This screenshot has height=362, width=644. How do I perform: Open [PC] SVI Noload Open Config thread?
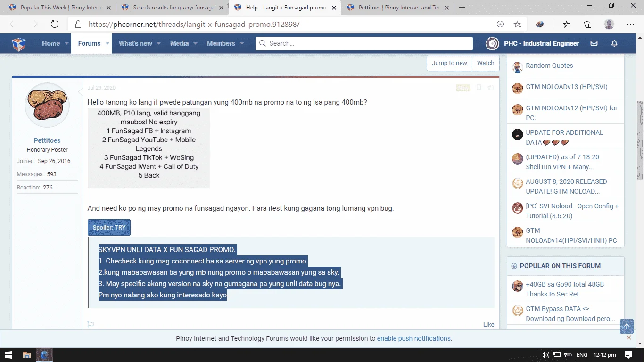pyautogui.click(x=572, y=211)
